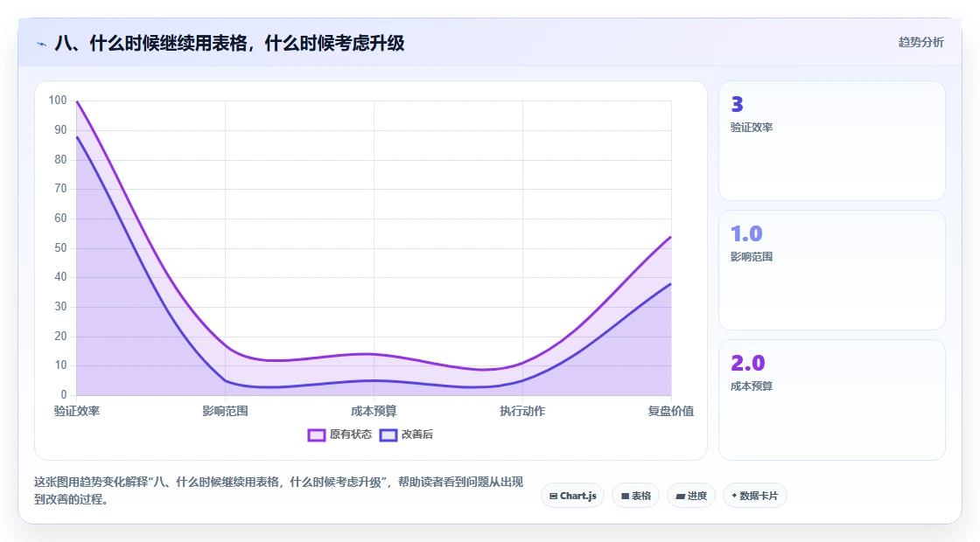Image resolution: width=980 pixels, height=542 pixels.
Task: Click the 50 y-axis tick label
Action: [60, 248]
